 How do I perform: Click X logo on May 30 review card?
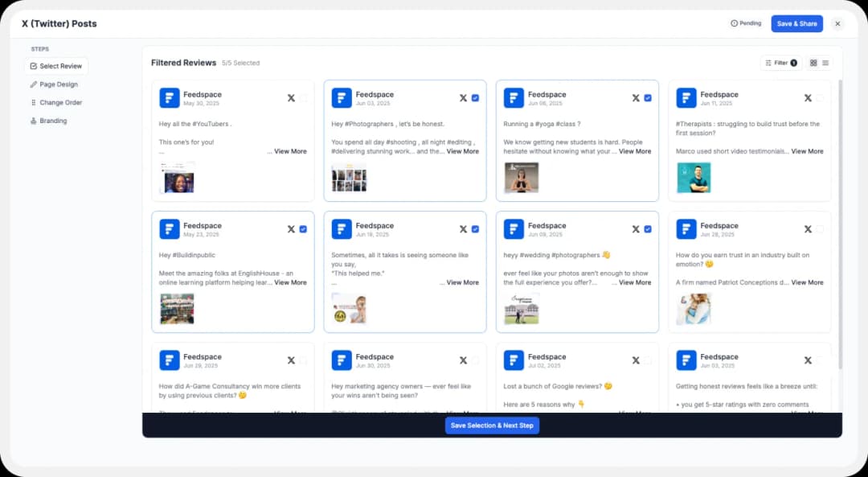291,98
